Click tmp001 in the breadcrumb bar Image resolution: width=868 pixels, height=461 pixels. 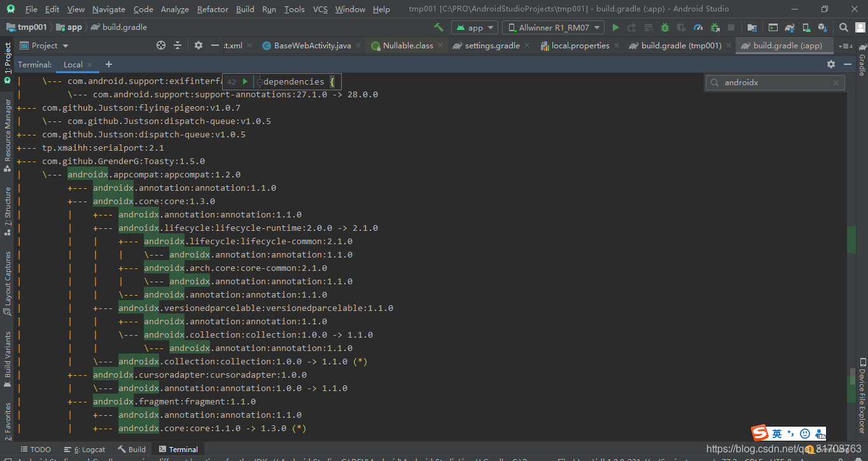coord(27,27)
